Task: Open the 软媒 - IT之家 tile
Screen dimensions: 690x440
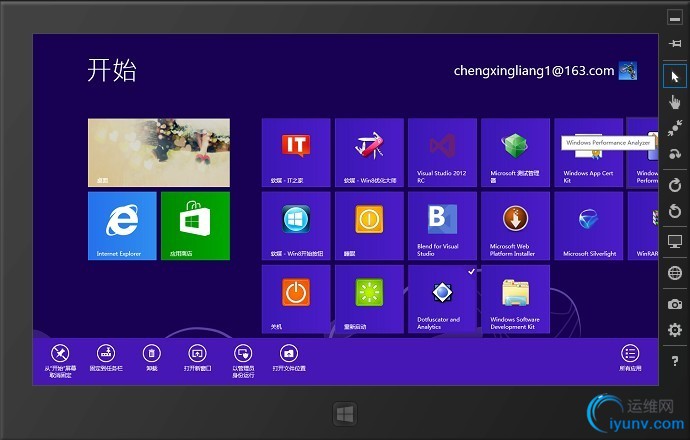Action: pos(296,153)
